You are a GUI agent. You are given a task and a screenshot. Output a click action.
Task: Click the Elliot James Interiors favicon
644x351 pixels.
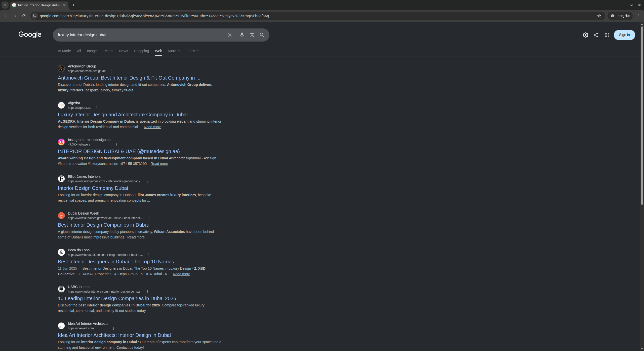[61, 179]
